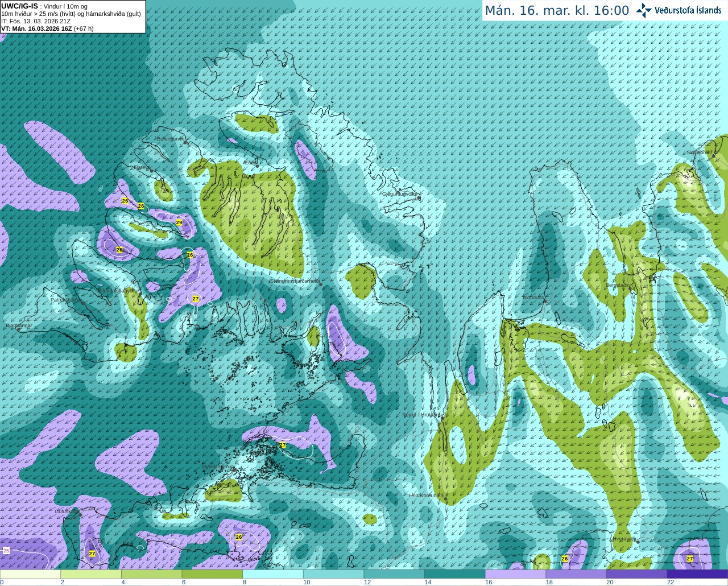Select the Gjögurflugvöllur station label
Image resolution: width=728 pixels, height=586 pixels.
[400, 194]
